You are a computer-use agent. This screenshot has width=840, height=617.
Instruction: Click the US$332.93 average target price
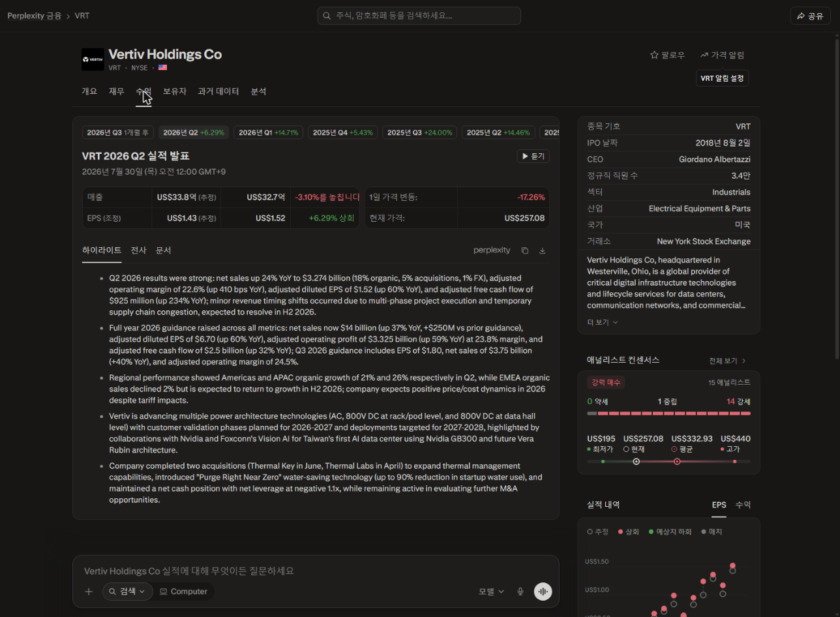click(x=692, y=439)
